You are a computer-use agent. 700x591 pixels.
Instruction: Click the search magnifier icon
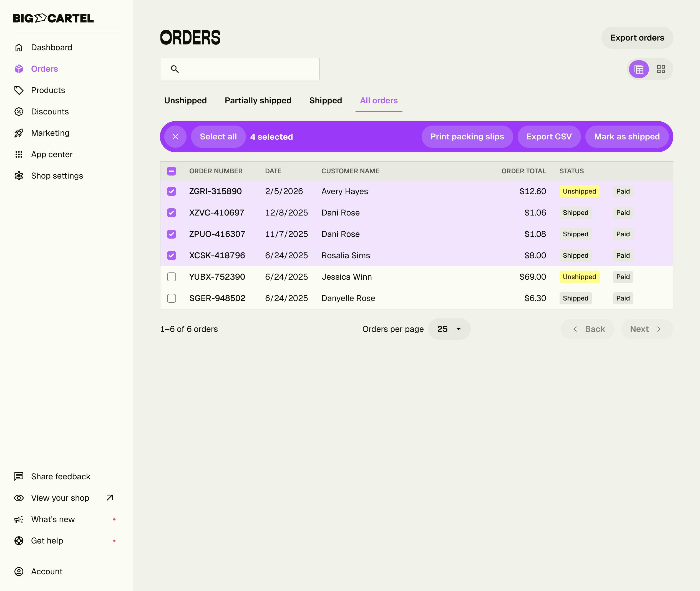click(x=175, y=69)
